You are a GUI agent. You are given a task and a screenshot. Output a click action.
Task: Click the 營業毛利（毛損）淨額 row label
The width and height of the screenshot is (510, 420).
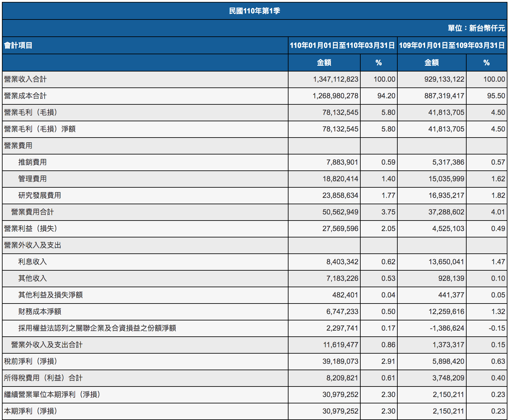click(40, 129)
